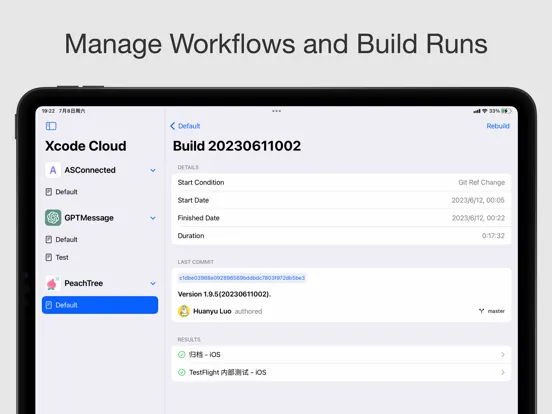552x414 pixels.
Task: Open TestFlight 内部测试 - iOS result details
Action: [x=341, y=372]
